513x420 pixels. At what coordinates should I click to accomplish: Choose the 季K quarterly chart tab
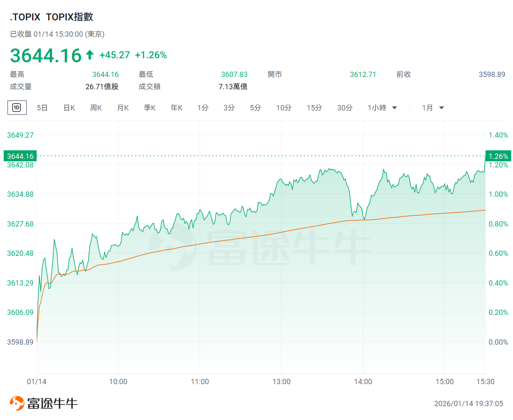(149, 108)
